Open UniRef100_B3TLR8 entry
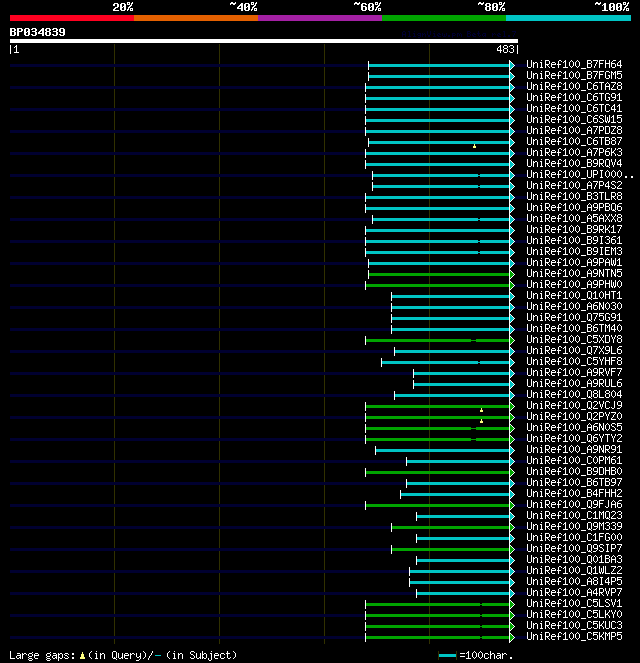The image size is (640, 663). coord(574,197)
